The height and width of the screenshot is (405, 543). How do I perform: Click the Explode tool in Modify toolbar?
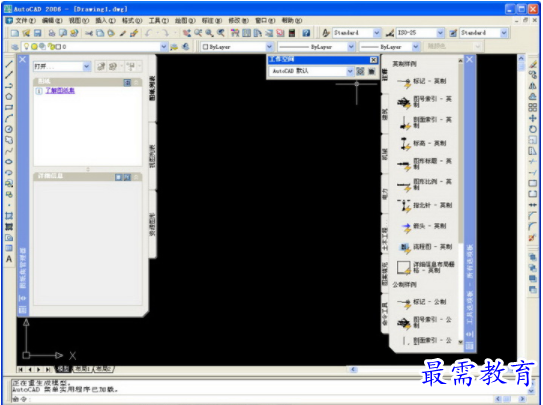click(533, 238)
